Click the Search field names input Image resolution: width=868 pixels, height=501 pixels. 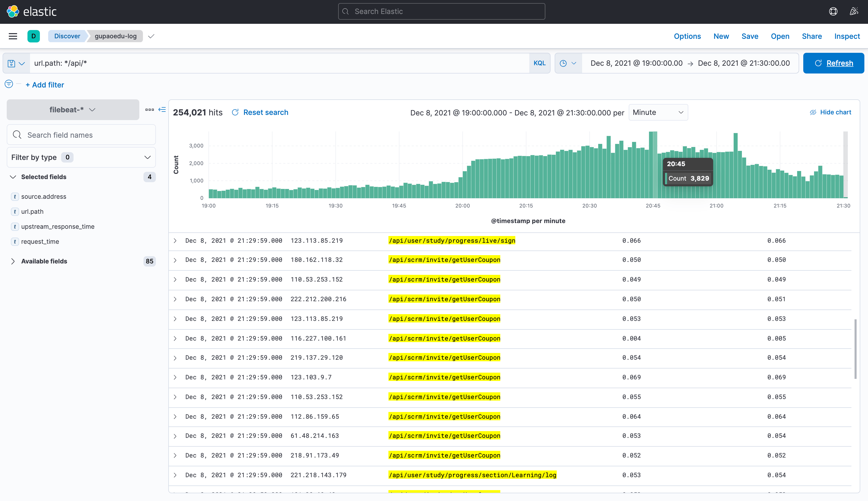coord(81,135)
